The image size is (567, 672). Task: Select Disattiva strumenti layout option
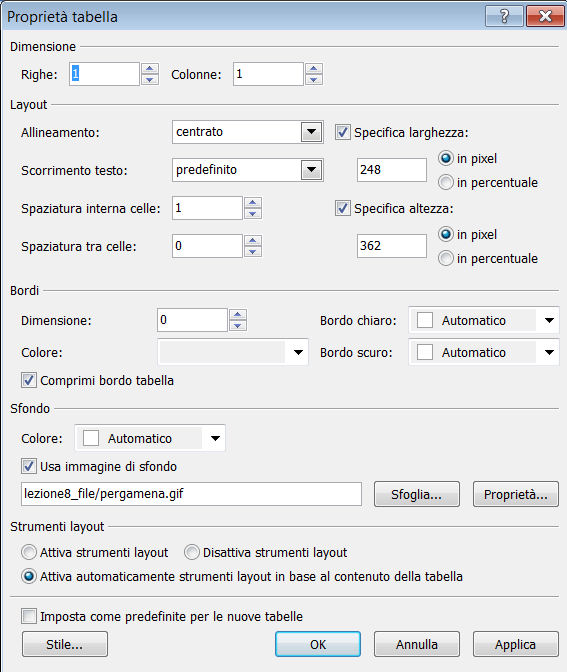(x=192, y=552)
